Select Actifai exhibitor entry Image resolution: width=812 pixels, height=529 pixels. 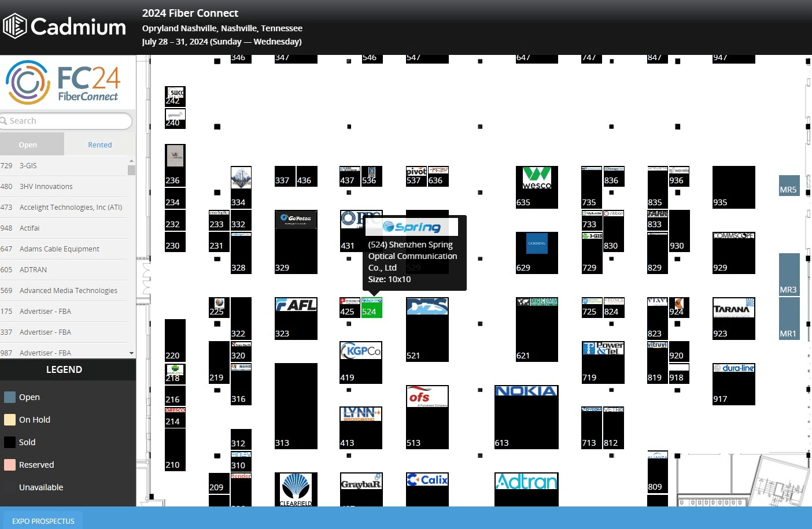[x=64, y=228]
